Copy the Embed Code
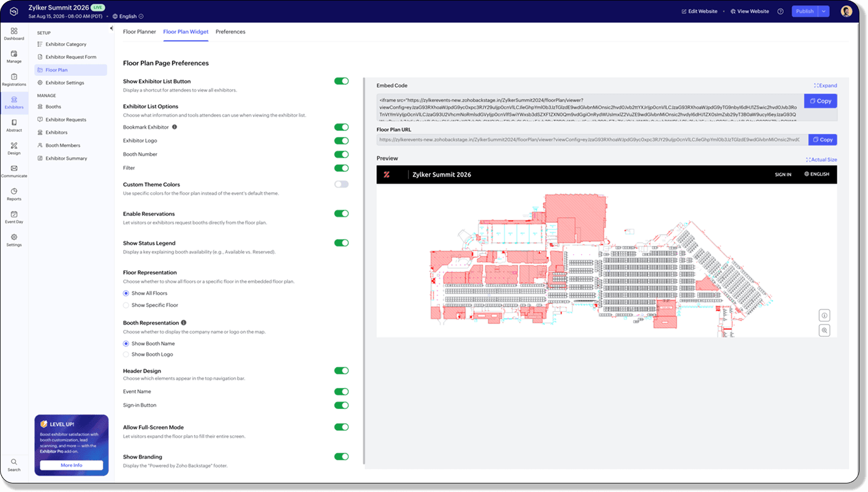 coord(820,101)
